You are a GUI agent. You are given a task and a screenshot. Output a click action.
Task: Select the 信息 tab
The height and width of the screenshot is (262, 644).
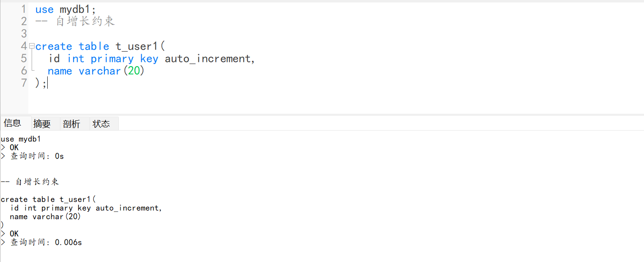pos(13,122)
